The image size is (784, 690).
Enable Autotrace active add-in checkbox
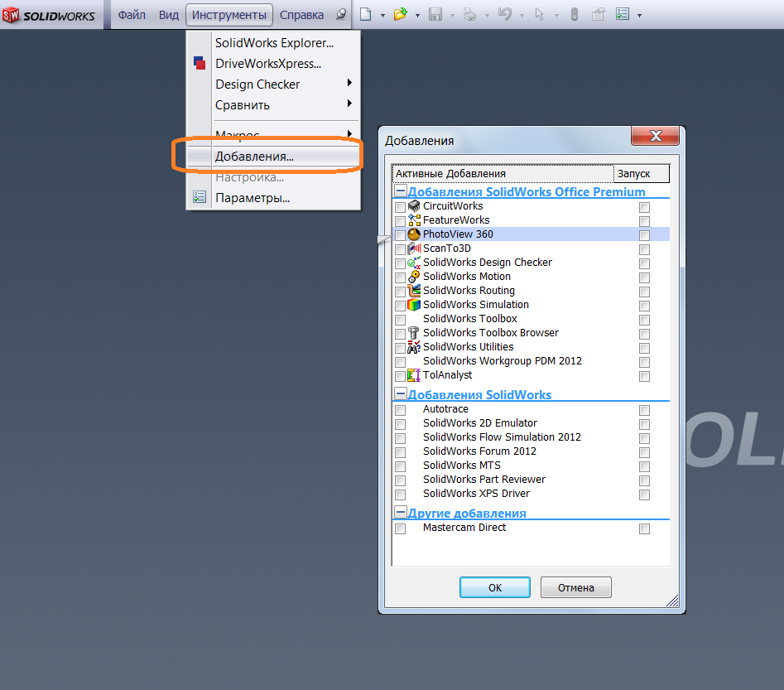(x=400, y=410)
